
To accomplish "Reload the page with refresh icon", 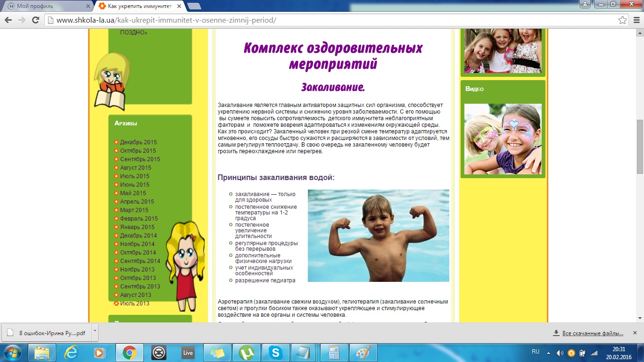I will click(x=35, y=20).
